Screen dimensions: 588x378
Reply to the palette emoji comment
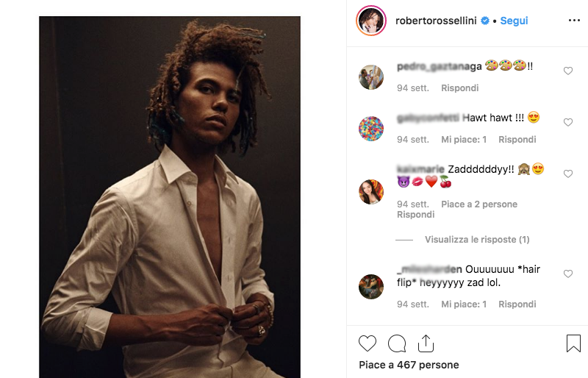point(459,88)
